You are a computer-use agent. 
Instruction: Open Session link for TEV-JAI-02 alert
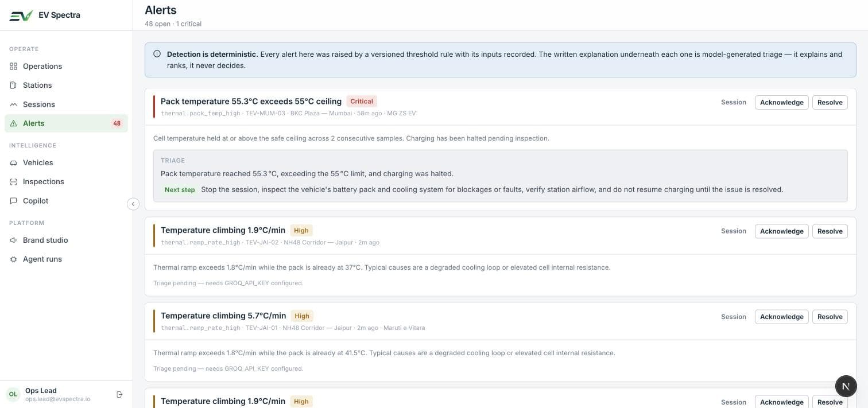click(734, 231)
